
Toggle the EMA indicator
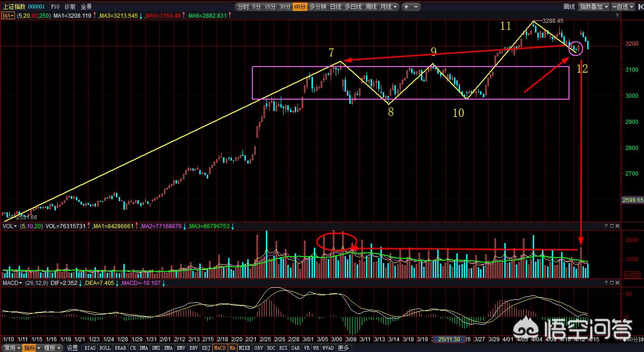click(x=169, y=348)
